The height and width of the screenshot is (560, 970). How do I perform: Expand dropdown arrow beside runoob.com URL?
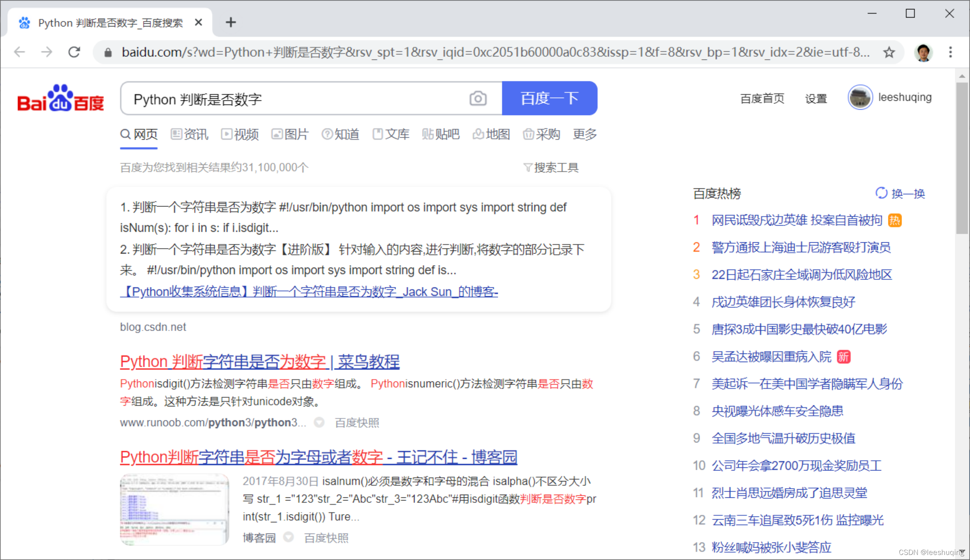point(319,422)
